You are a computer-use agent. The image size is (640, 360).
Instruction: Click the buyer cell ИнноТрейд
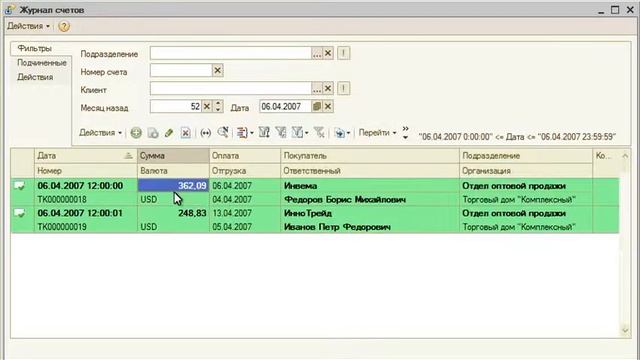point(370,213)
